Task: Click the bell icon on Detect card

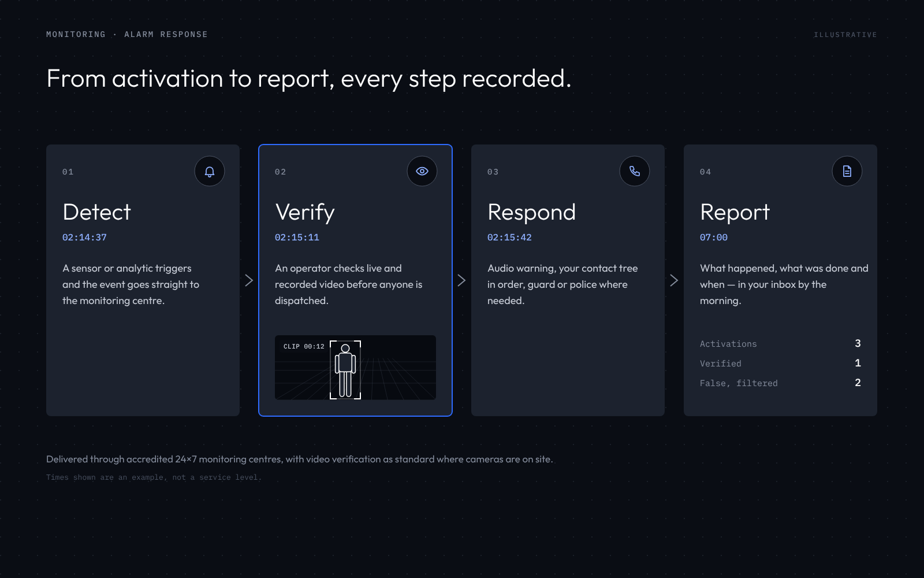Action: pos(210,171)
